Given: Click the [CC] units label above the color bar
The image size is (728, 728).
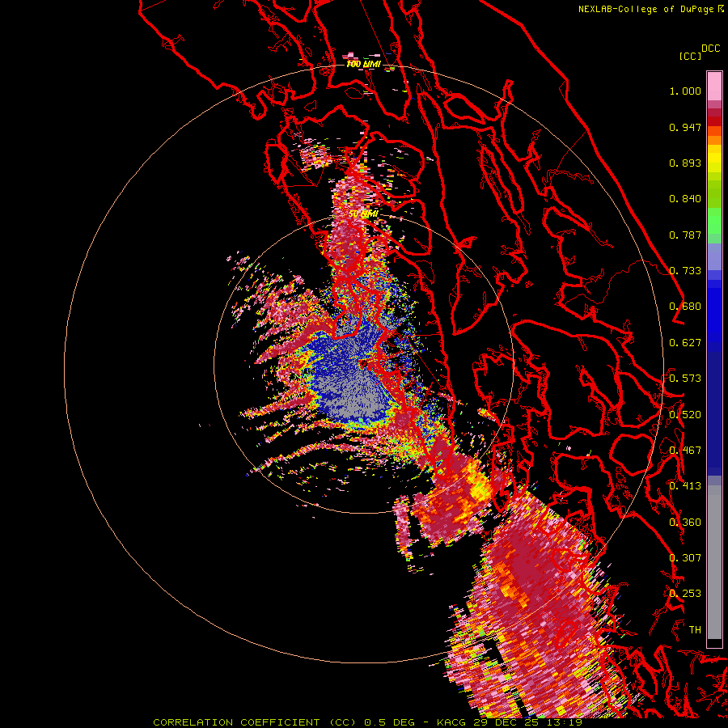Looking at the screenshot, I should click(690, 56).
